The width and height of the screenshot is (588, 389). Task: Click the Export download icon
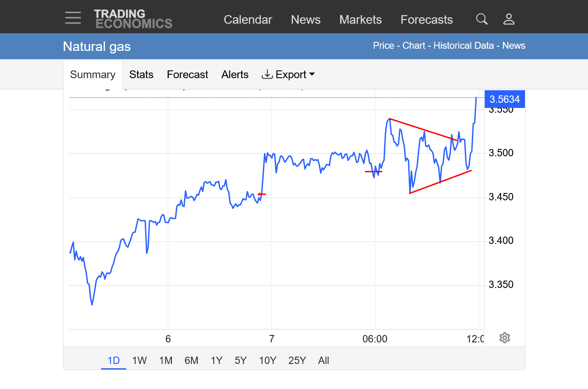pyautogui.click(x=267, y=74)
